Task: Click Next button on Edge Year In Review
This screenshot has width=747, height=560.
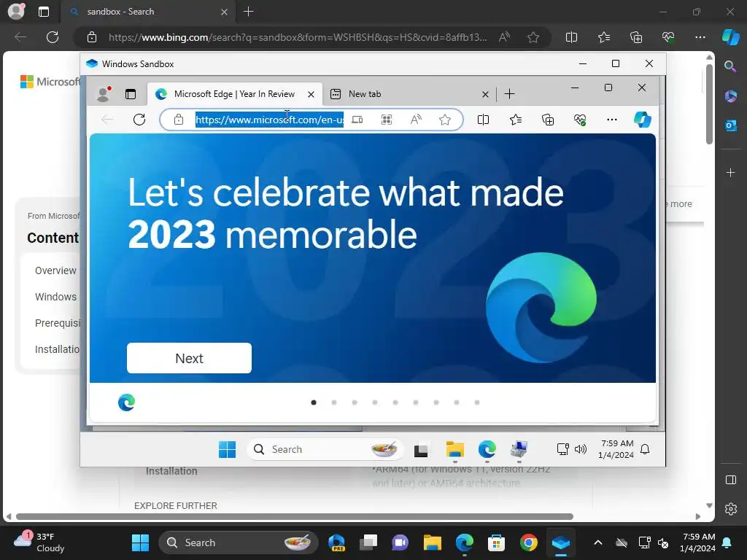Action: click(x=189, y=358)
